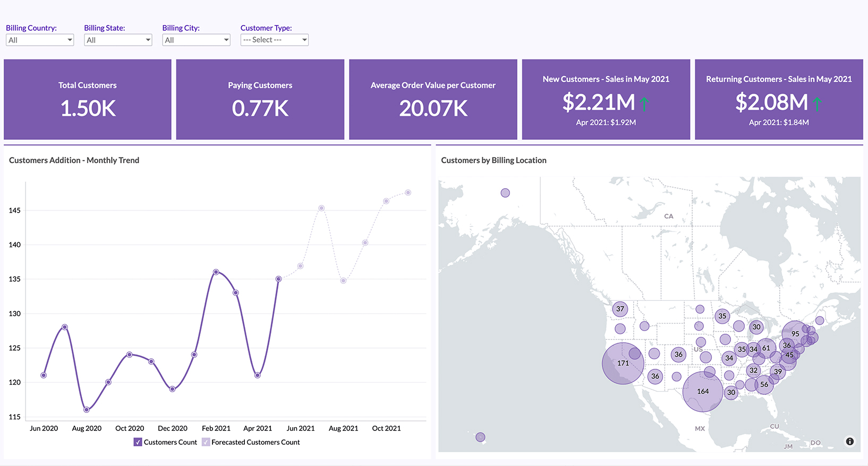Expand the Billing City dropdown
This screenshot has width=868, height=466.
tap(196, 40)
